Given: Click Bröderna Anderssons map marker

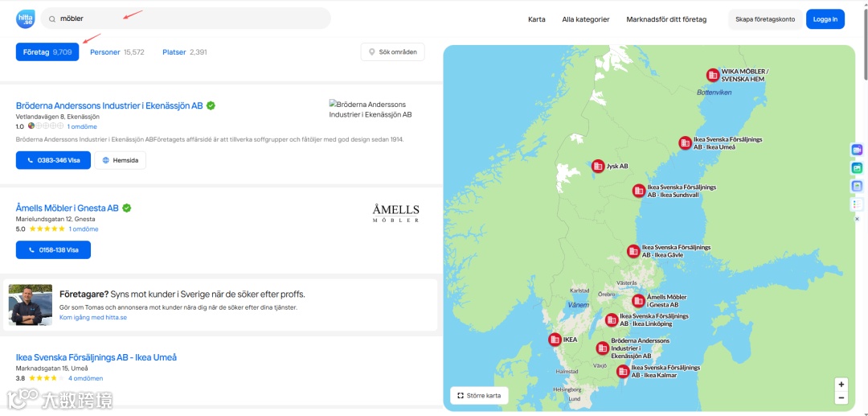Looking at the screenshot, I should [602, 348].
